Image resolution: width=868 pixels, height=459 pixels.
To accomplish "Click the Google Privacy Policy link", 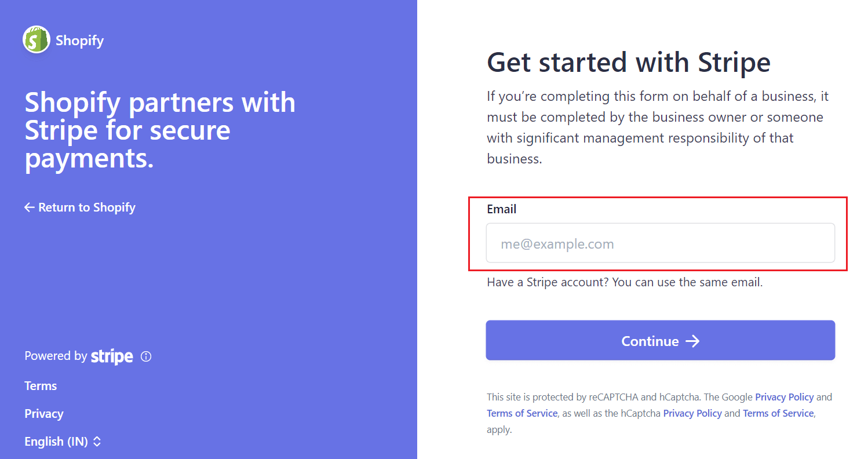I will (x=784, y=397).
